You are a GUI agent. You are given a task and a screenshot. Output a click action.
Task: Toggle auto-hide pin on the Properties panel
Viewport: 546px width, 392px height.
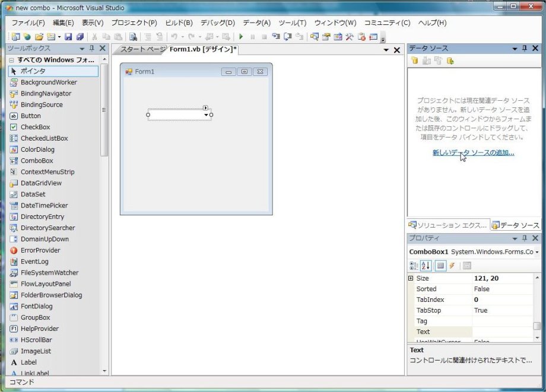point(525,238)
